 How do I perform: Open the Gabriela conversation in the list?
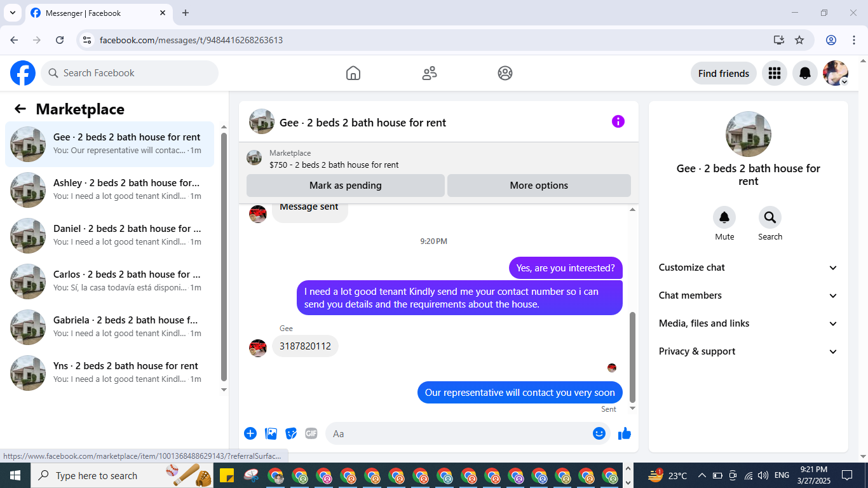click(109, 327)
